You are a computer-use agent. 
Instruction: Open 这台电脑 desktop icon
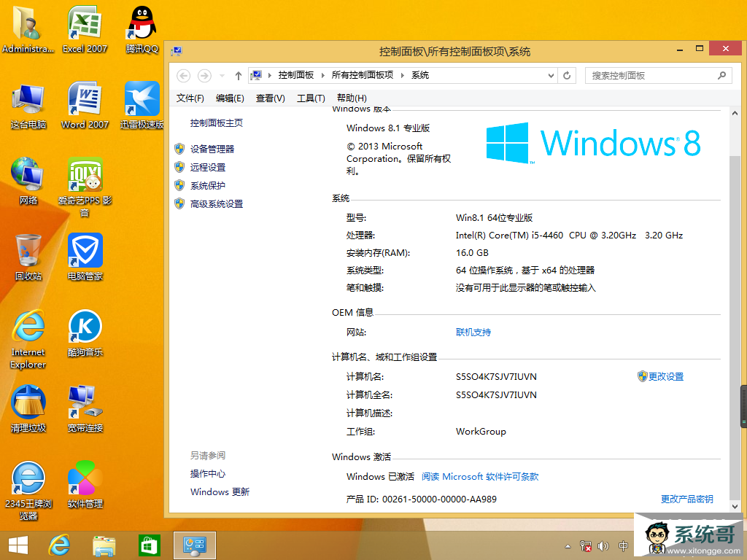coord(28,106)
